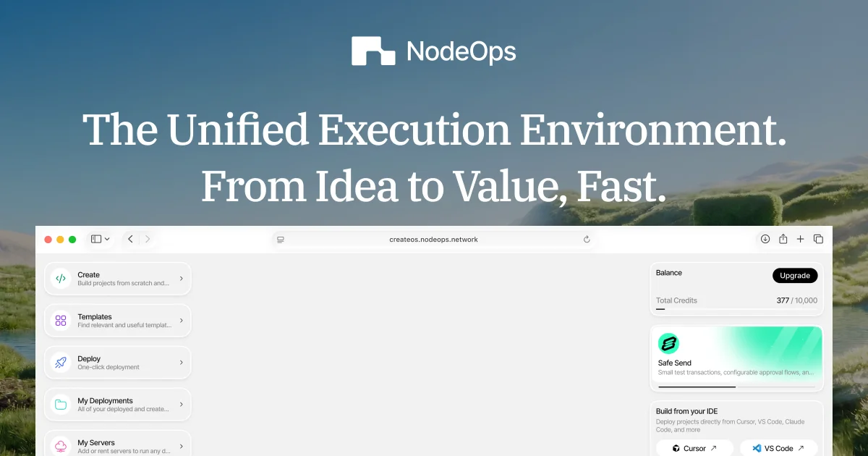
Task: Focus the createos.nodeops.network address bar
Action: 433,240
